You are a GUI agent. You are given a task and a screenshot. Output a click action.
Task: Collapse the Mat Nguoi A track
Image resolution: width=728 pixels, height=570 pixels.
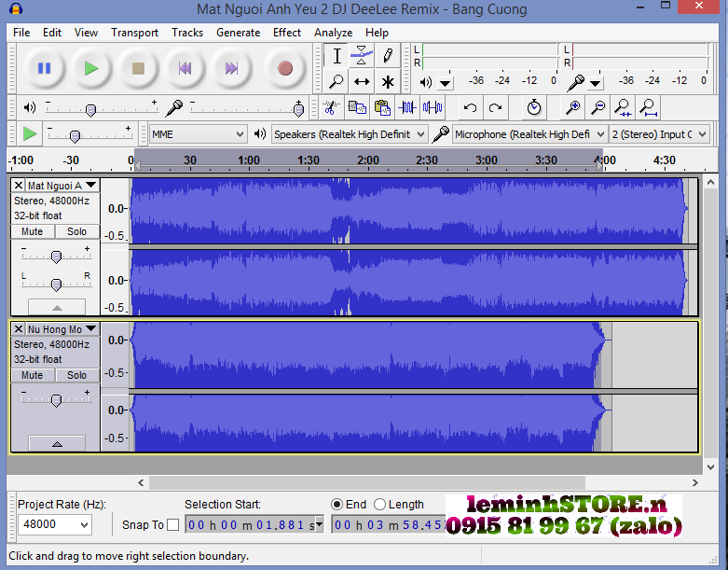57,307
